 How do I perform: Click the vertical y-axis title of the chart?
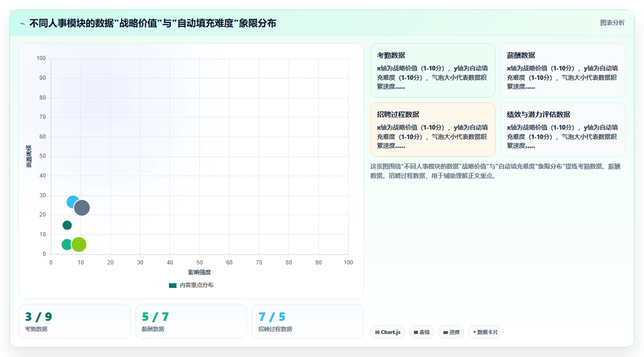[29, 156]
